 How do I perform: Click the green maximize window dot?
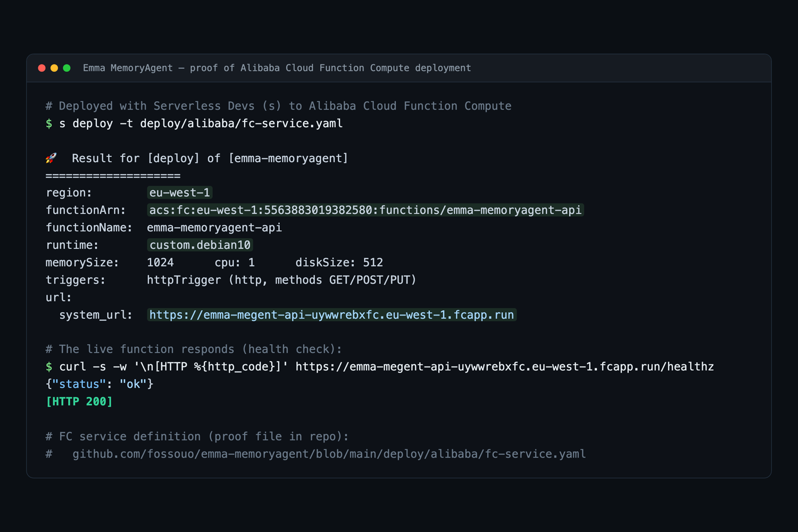click(x=66, y=68)
